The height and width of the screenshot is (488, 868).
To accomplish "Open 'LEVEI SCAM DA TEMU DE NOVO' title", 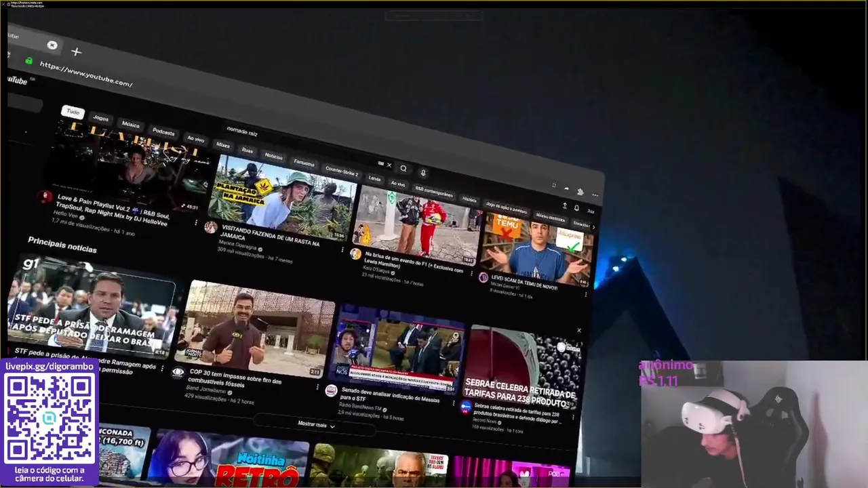I will click(524, 283).
